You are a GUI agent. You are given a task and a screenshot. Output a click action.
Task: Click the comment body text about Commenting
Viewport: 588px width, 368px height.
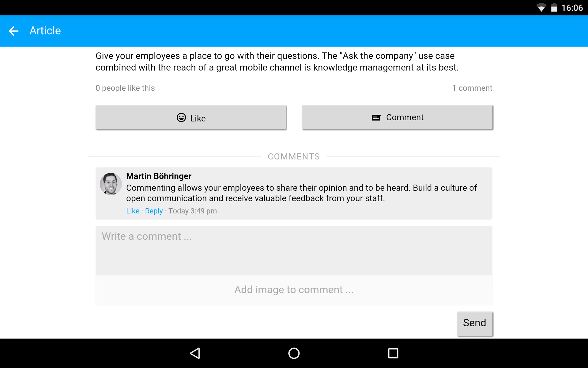coord(302,193)
